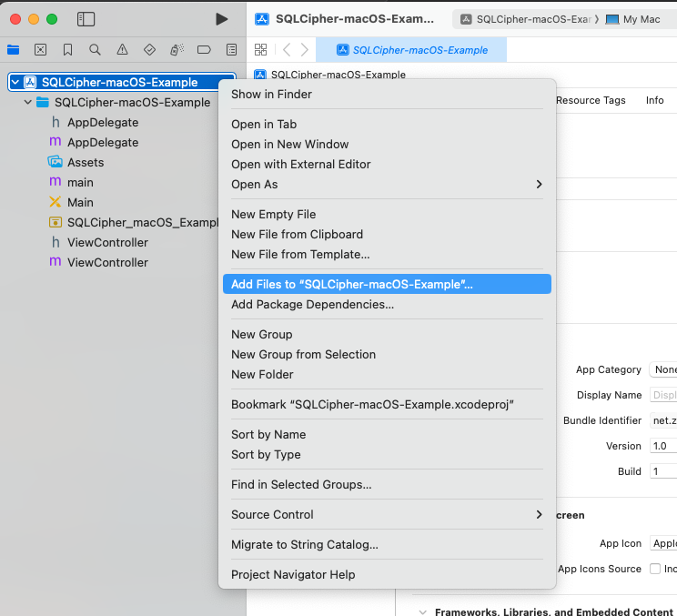Viewport: 677px width, 616px height.
Task: Choose Project Navigator Help
Action: tap(387, 574)
